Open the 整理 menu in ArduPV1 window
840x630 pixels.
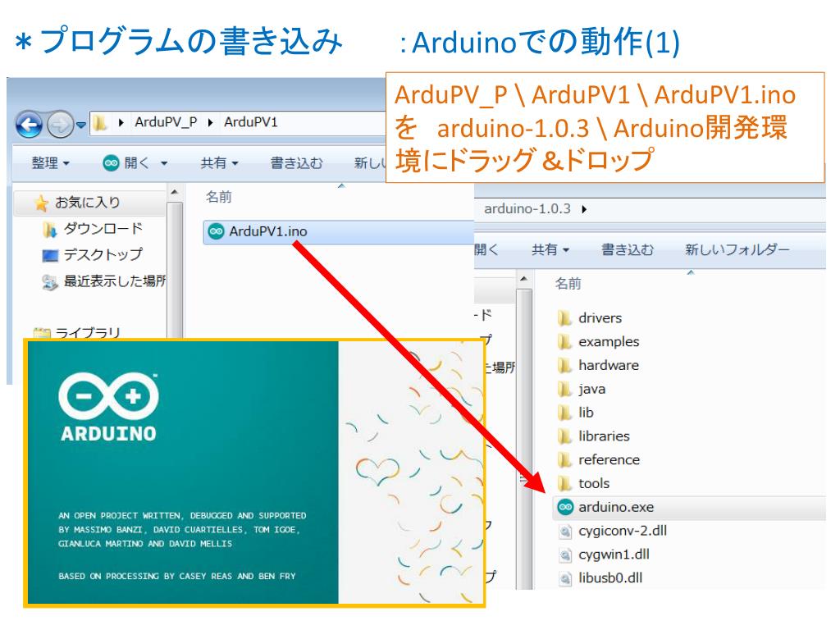[50, 163]
